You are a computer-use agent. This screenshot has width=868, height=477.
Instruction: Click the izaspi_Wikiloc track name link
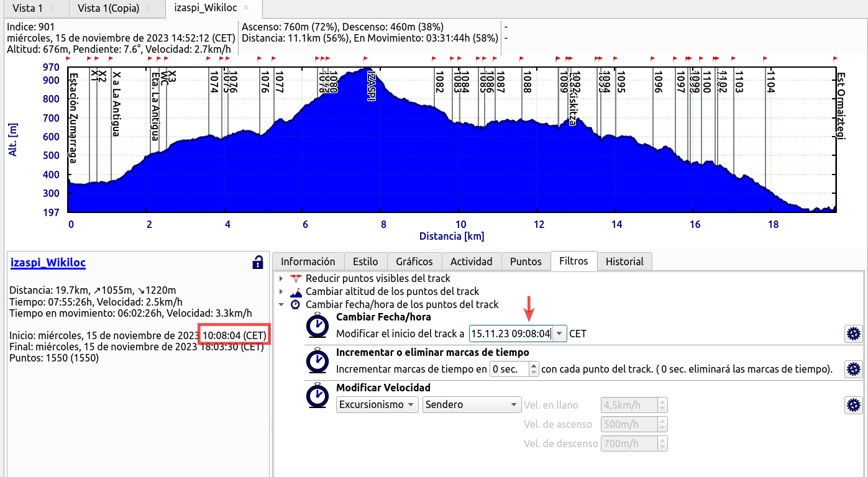(48, 263)
